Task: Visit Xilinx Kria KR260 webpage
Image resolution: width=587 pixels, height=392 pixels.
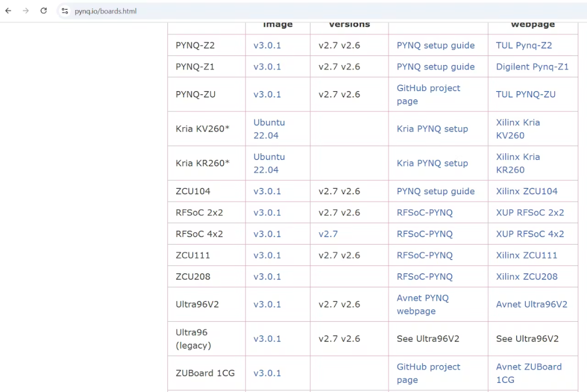Action: pos(518,163)
